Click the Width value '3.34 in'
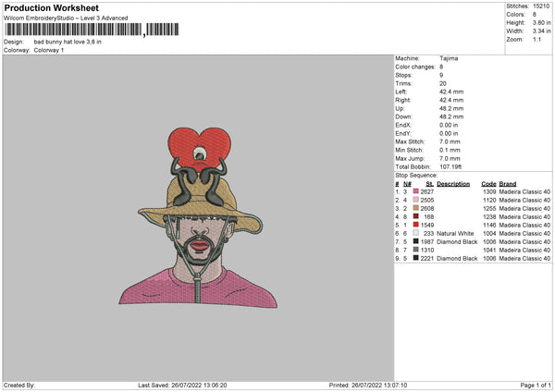Viewport: 555px width, 392px height. [541, 31]
